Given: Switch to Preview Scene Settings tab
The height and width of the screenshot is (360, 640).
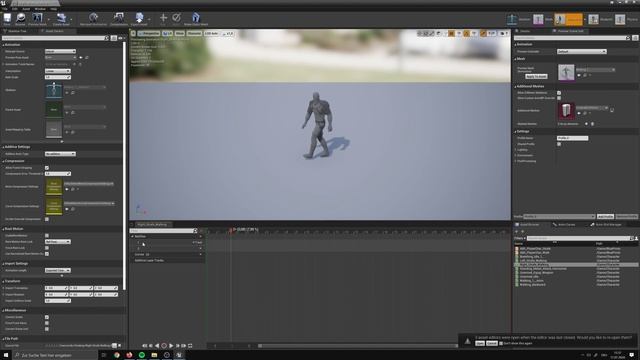Looking at the screenshot, I should click(x=571, y=31).
